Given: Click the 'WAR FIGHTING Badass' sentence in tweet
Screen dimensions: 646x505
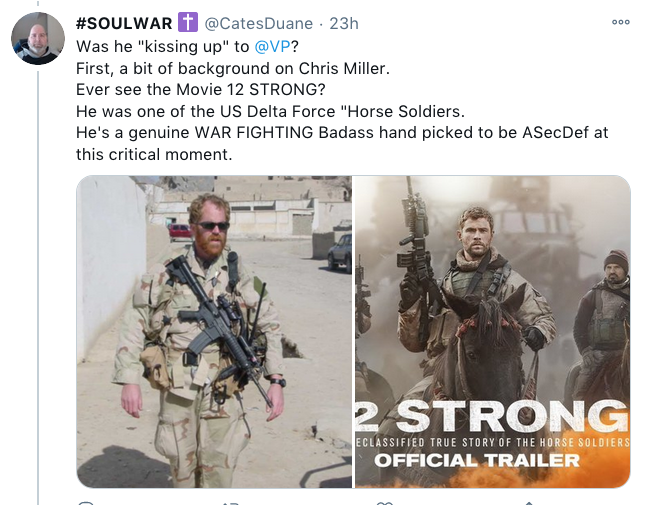Looking at the screenshot, I should click(342, 133).
